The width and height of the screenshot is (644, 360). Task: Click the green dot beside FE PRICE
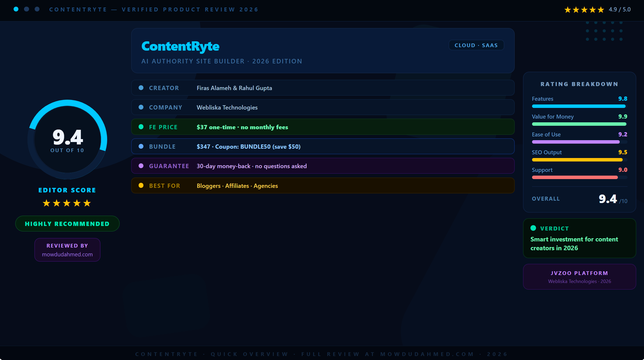click(x=141, y=127)
